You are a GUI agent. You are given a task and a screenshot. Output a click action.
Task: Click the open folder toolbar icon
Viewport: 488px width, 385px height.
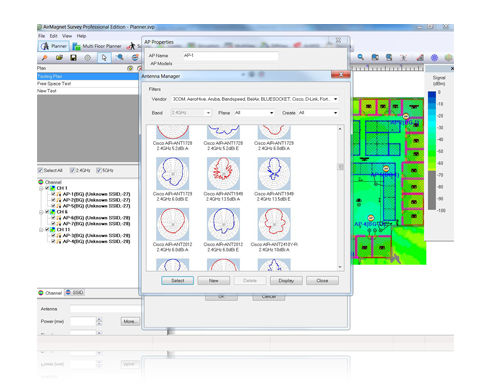(59, 58)
